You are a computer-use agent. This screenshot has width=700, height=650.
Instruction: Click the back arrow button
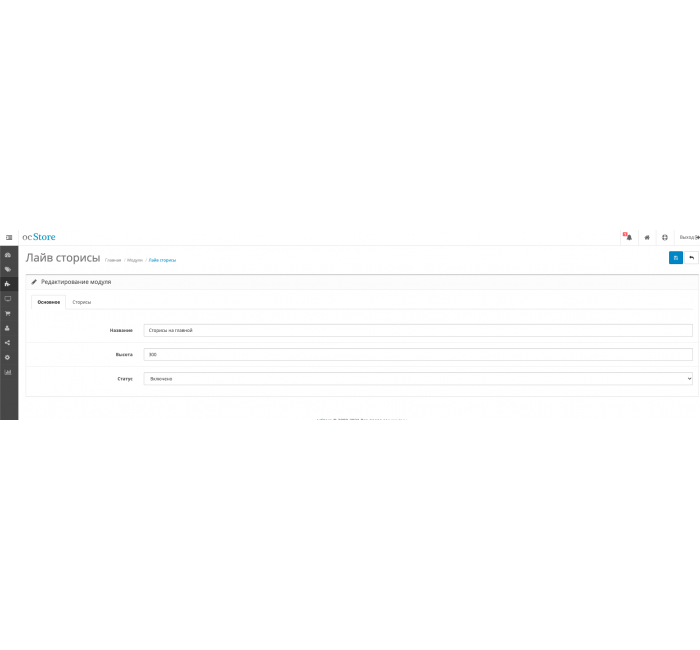click(x=691, y=258)
